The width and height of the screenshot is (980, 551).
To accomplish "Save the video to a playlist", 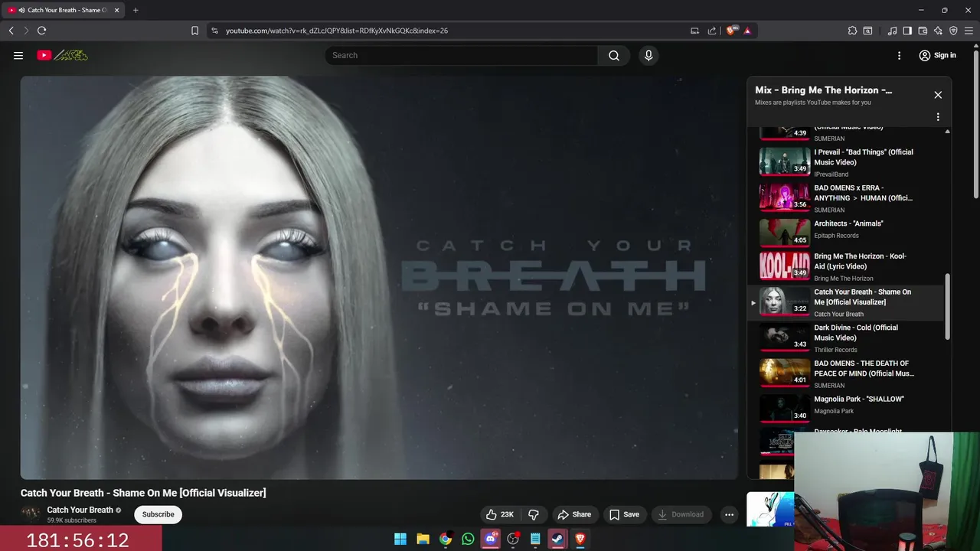I will pos(624,514).
